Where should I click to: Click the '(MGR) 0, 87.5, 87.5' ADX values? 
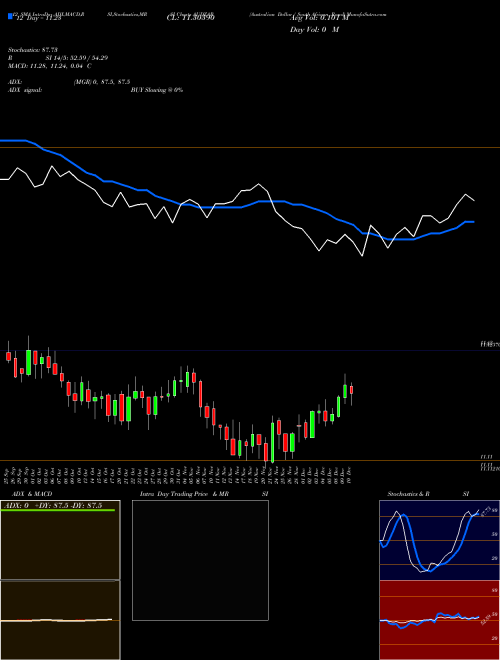101,82
